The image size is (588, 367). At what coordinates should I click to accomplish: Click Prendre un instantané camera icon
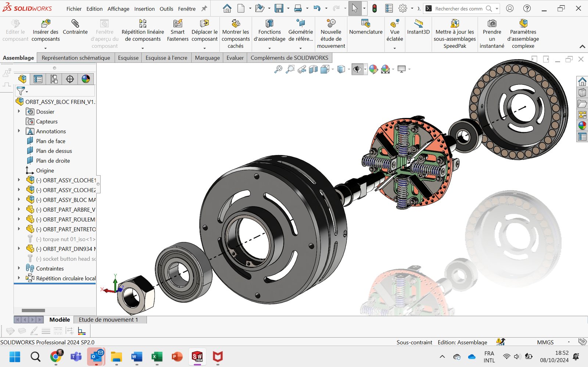click(x=492, y=24)
